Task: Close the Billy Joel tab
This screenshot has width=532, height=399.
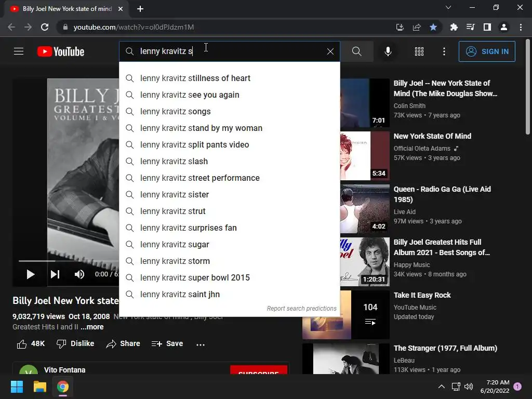Action: [121, 9]
